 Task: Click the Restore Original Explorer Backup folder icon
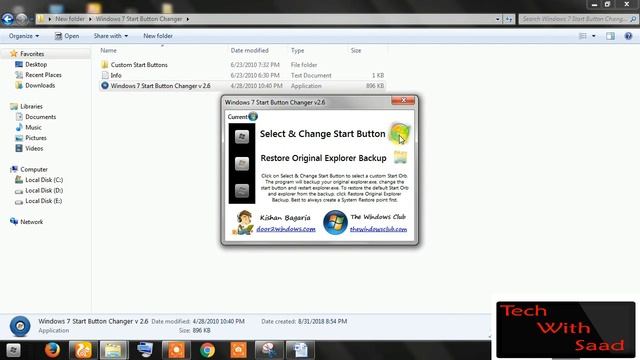400,158
